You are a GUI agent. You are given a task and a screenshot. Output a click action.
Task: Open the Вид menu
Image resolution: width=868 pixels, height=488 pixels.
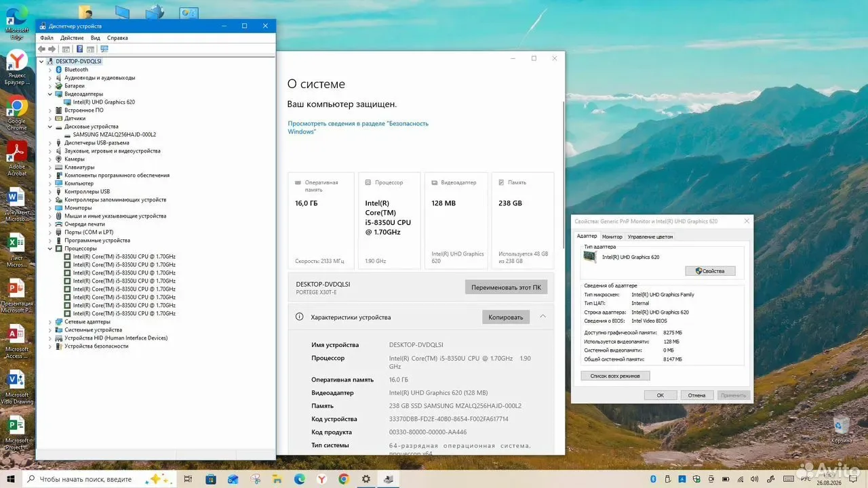[96, 38]
